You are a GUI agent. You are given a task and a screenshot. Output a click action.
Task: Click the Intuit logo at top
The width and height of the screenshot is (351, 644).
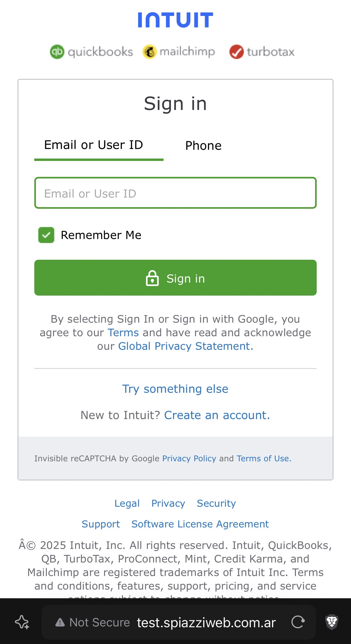(175, 20)
